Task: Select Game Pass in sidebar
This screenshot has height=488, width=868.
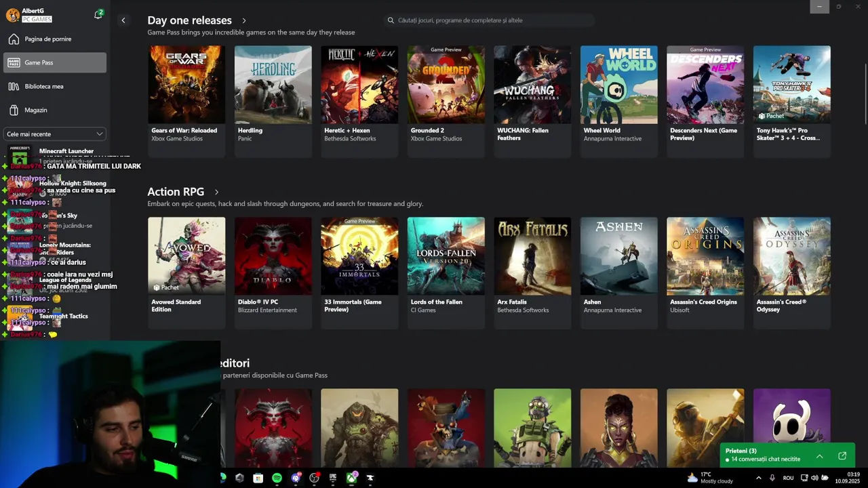Action: (55, 62)
